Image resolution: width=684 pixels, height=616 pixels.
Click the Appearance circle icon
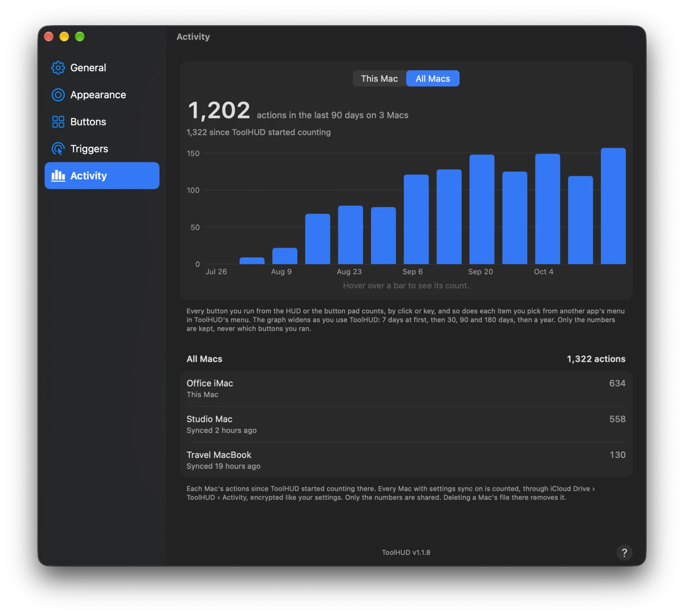58,95
